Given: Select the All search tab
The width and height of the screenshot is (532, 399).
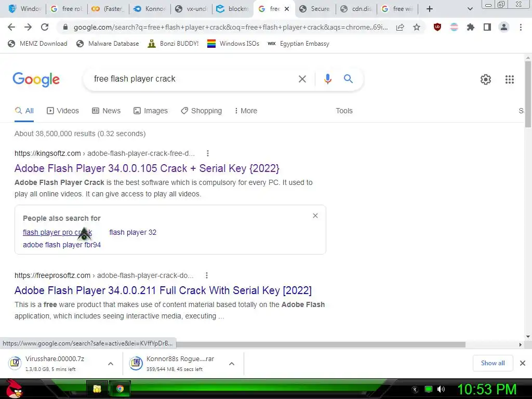Looking at the screenshot, I should (24, 111).
